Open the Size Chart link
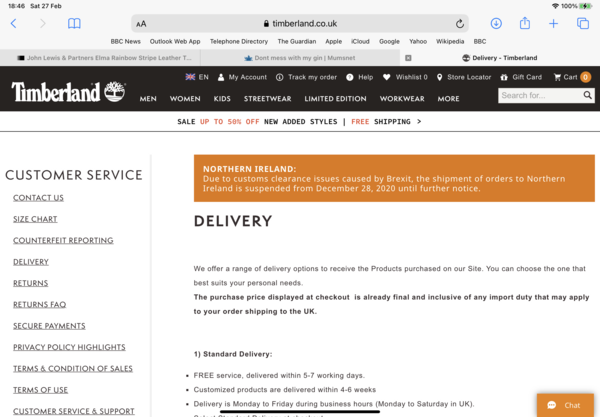 pos(35,219)
